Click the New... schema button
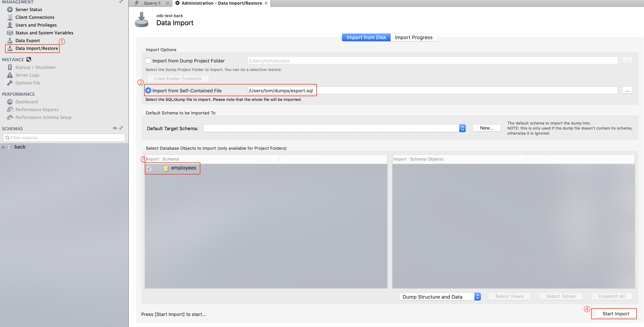 pos(486,128)
